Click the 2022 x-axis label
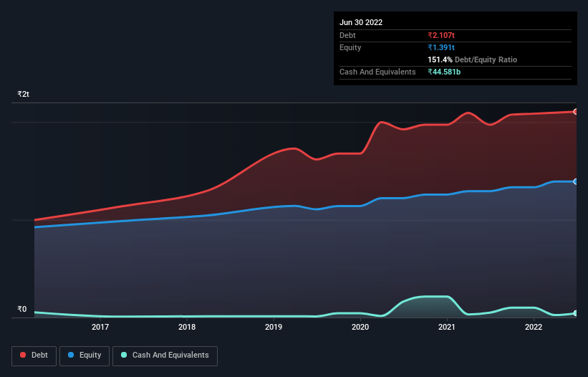The width and height of the screenshot is (588, 377). point(534,327)
